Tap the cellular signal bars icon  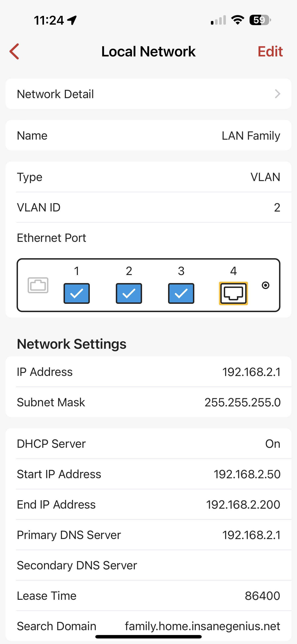point(218,20)
